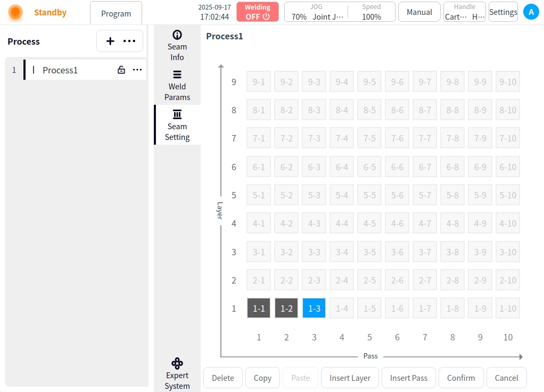Switch to Manual mode
This screenshot has width=544, height=392.
419,12
